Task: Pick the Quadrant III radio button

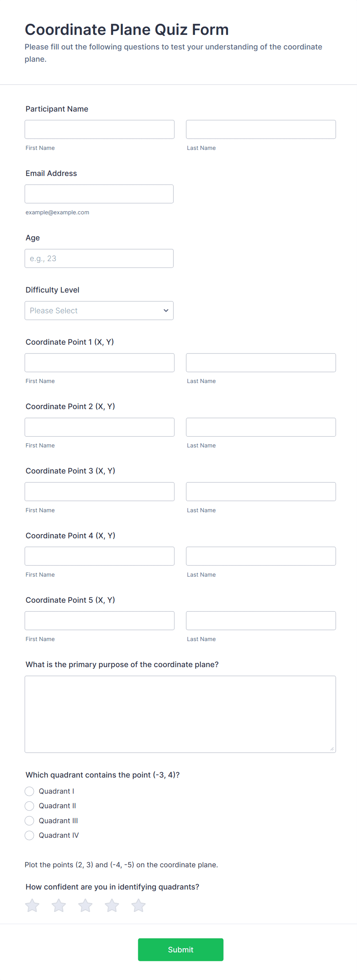Action: click(30, 821)
